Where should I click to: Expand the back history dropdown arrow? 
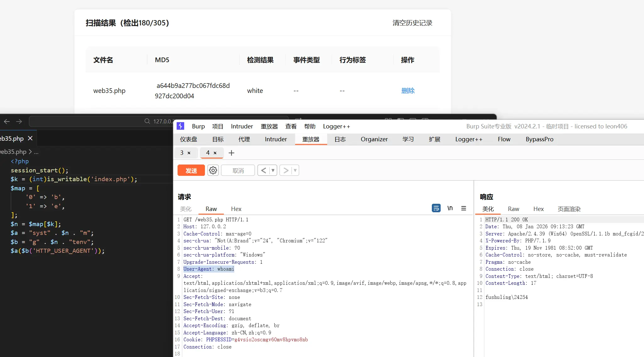(x=273, y=170)
